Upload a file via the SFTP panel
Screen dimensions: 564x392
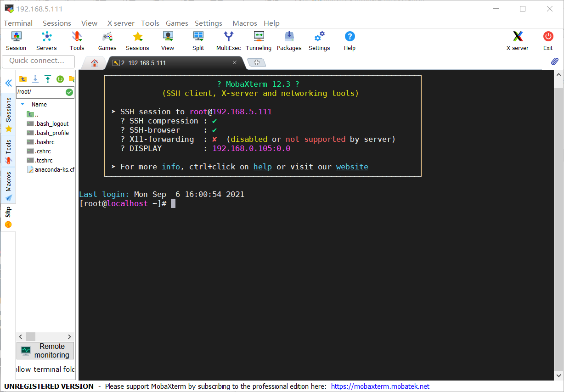[48, 79]
